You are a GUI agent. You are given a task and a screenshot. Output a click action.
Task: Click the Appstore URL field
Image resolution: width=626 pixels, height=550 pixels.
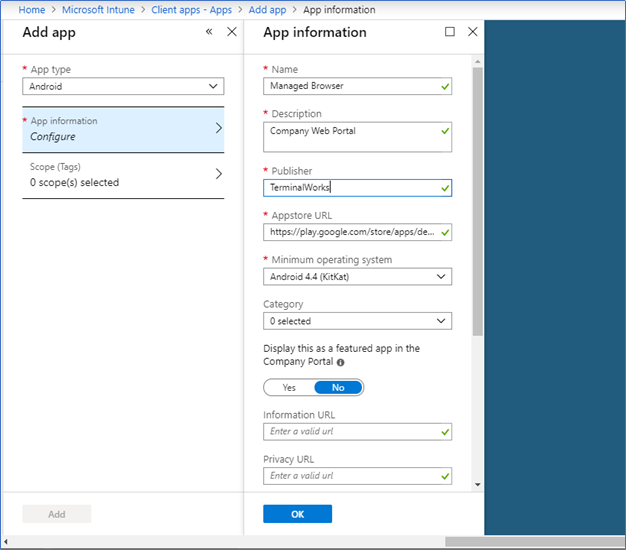[x=357, y=232]
